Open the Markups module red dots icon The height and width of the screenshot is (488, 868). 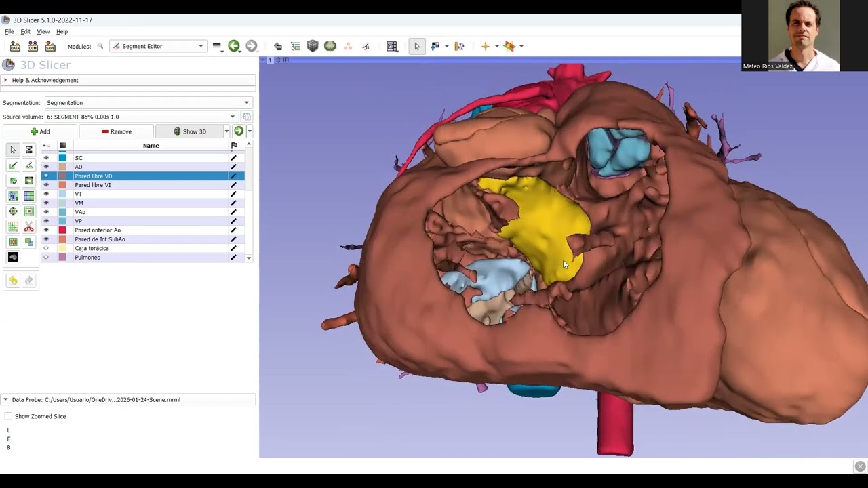click(x=348, y=46)
